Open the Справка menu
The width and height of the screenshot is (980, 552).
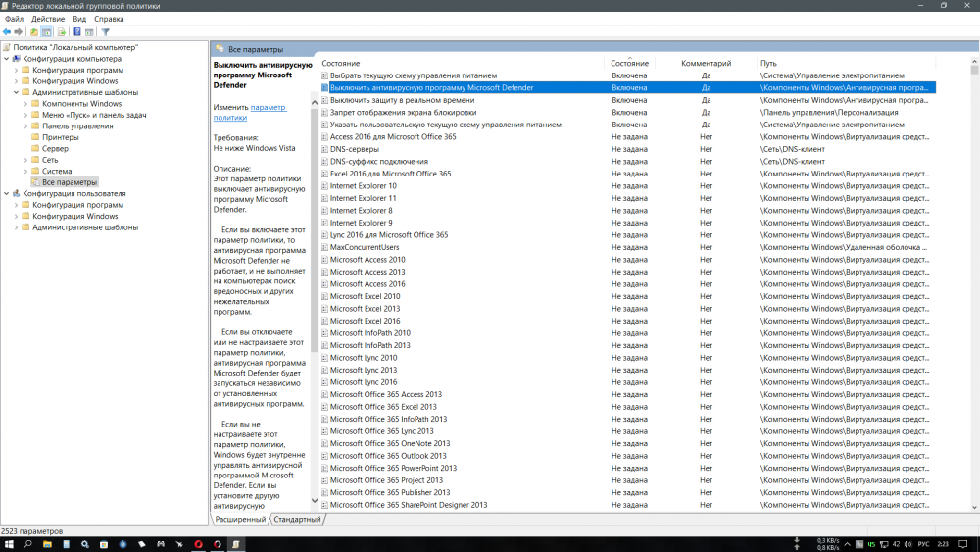109,19
